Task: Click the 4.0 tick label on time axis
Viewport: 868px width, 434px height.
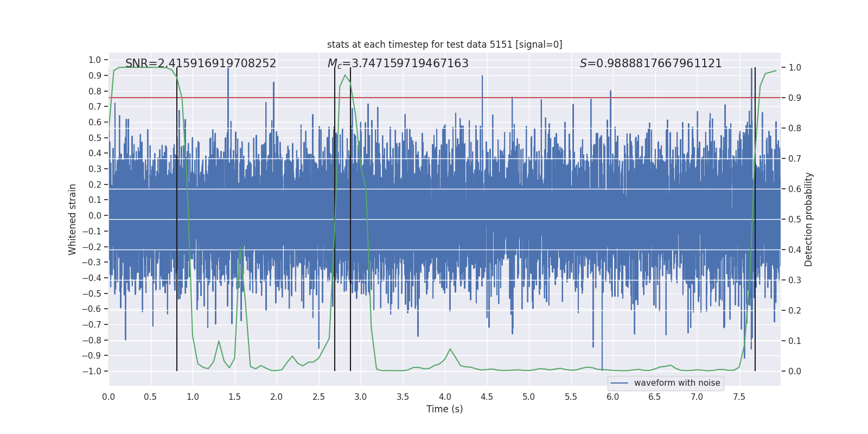Action: 445,397
